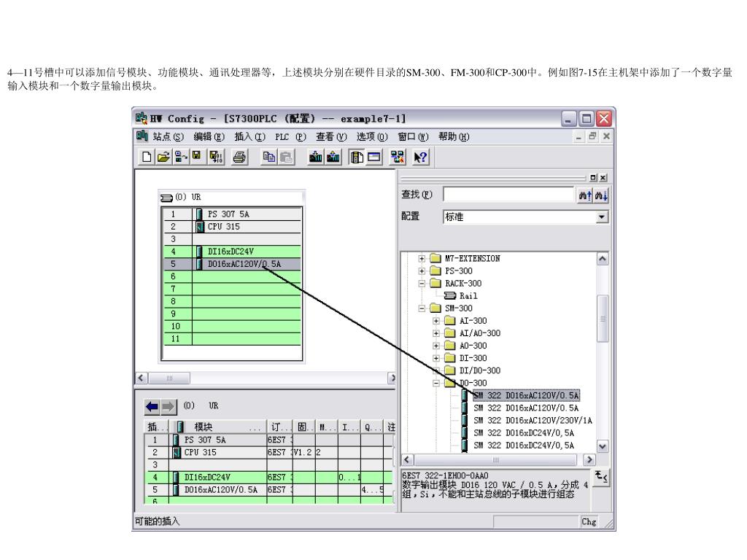Expand the DI-300 folder
This screenshot has width=747, height=560.
pos(436,358)
